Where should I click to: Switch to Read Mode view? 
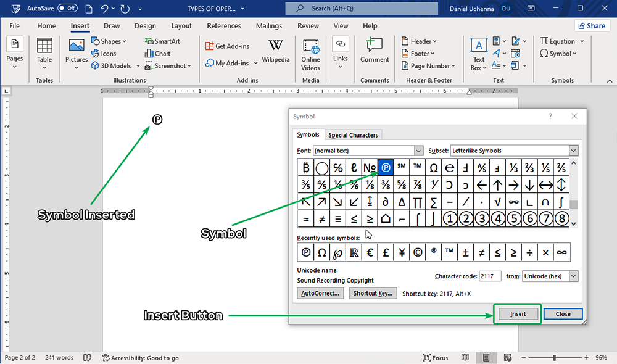coord(465,358)
